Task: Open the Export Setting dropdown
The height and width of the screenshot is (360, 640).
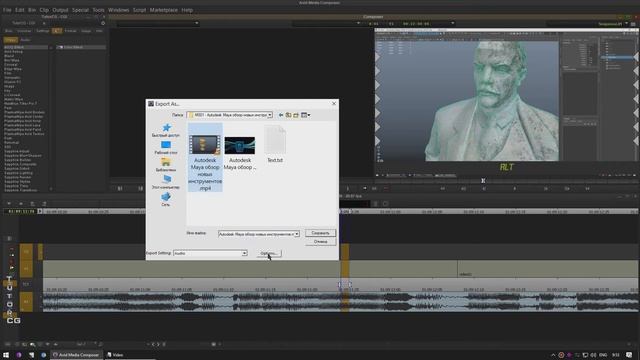Action: pyautogui.click(x=210, y=253)
